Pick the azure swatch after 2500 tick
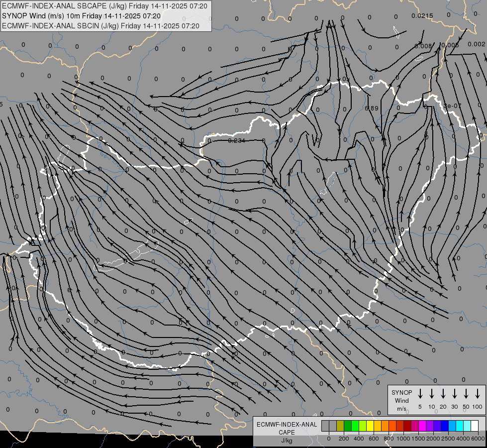The width and height of the screenshot is (487, 448). coord(452,426)
